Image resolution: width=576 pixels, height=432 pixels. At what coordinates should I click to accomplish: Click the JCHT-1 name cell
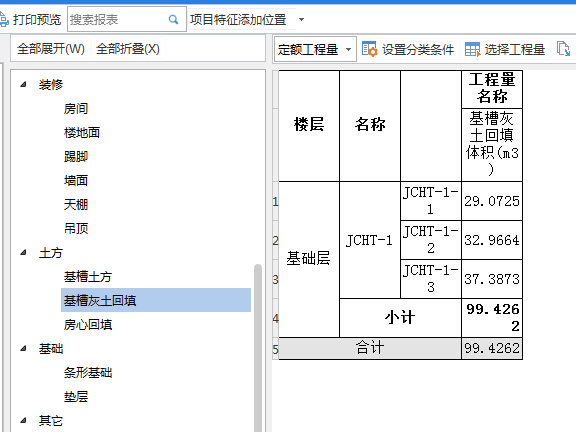click(x=370, y=240)
